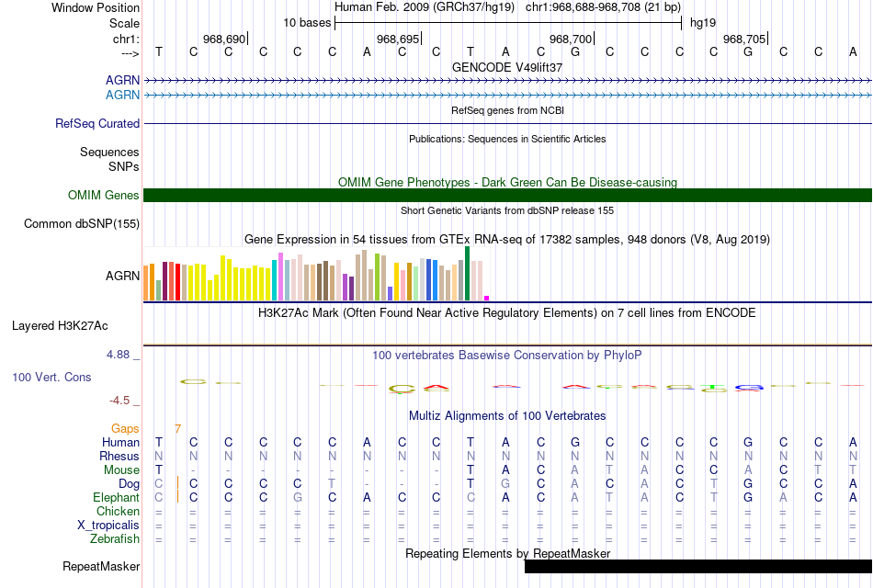Click the tall green bar in GTEx chart
Screen dimensions: 873x588
(468, 273)
